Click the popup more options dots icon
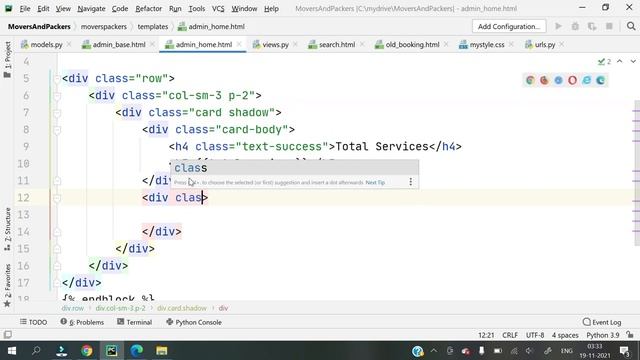Image resolution: width=640 pixels, height=360 pixels. (410, 182)
